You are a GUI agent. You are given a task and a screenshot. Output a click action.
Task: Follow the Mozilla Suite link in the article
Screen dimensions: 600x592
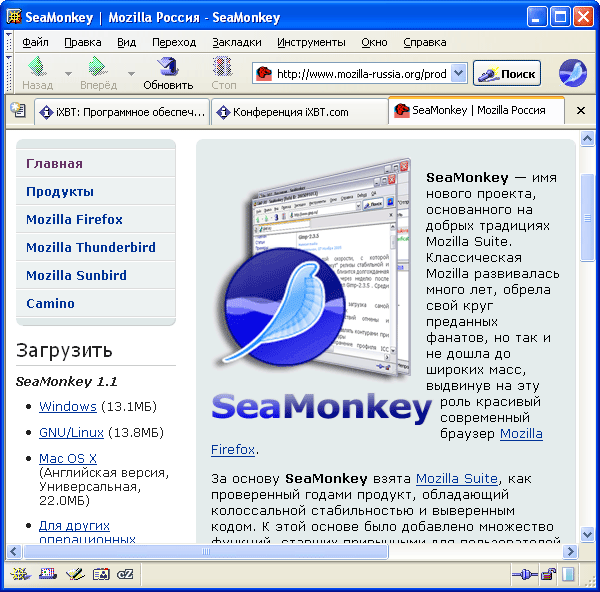[457, 479]
